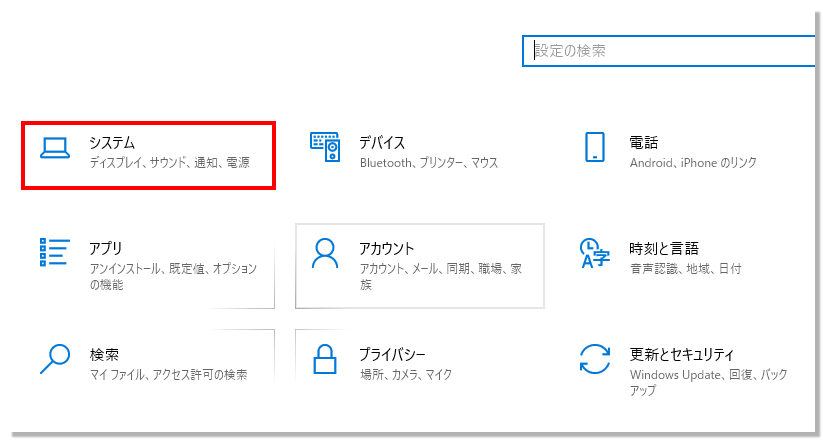This screenshot has height=440, width=823.
Task: Click the 時刻と言語 clock and letter icon
Action: [x=595, y=253]
